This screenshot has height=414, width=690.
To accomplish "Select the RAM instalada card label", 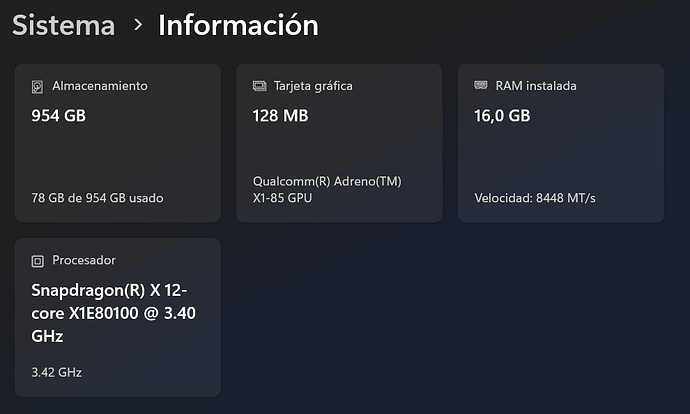I will pos(536,86).
